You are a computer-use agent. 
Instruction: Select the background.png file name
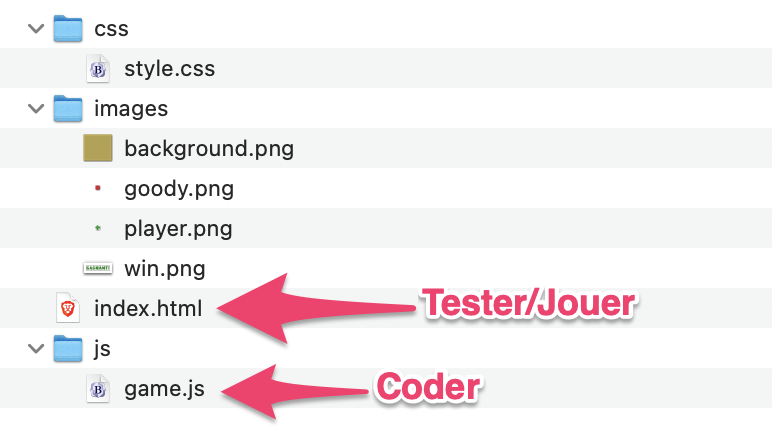208,149
